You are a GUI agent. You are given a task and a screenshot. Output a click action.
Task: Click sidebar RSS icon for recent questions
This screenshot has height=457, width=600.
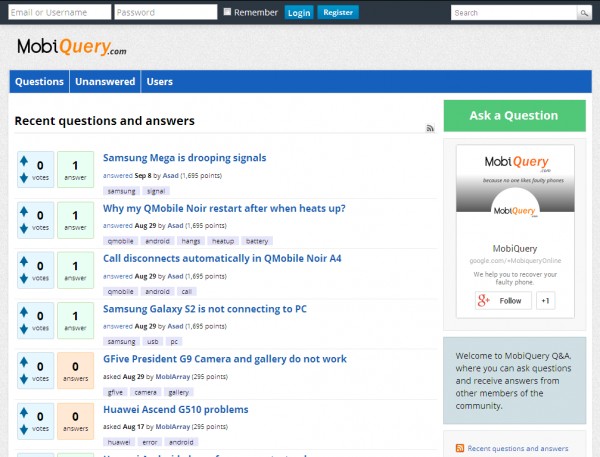tap(459, 449)
